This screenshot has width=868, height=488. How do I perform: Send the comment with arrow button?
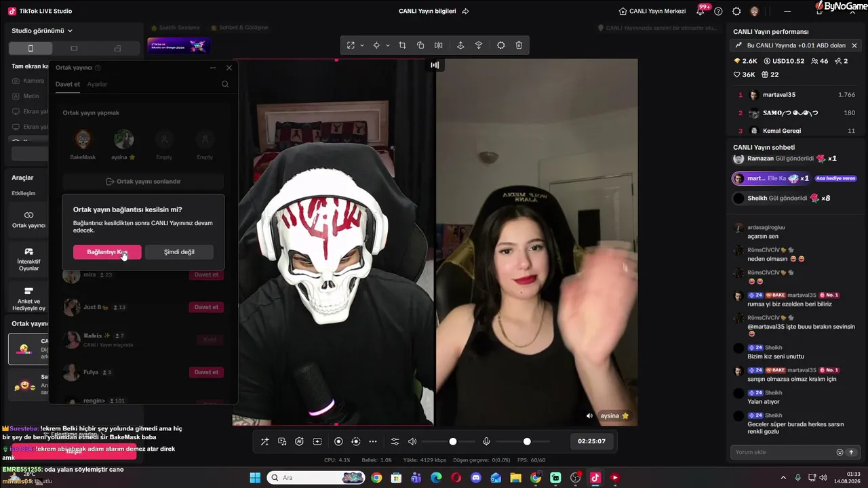pyautogui.click(x=851, y=452)
